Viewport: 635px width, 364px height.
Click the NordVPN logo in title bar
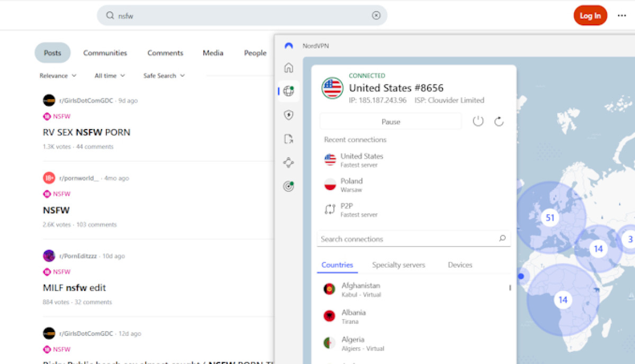[x=288, y=46]
